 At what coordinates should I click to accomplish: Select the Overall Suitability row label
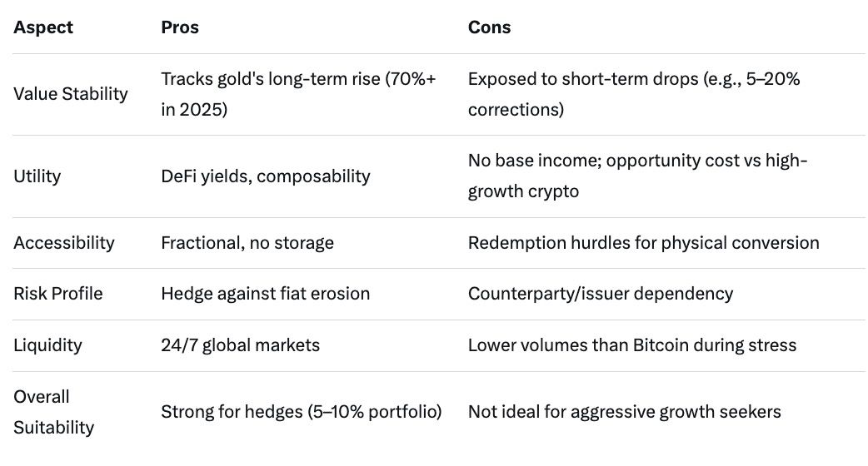click(53, 412)
